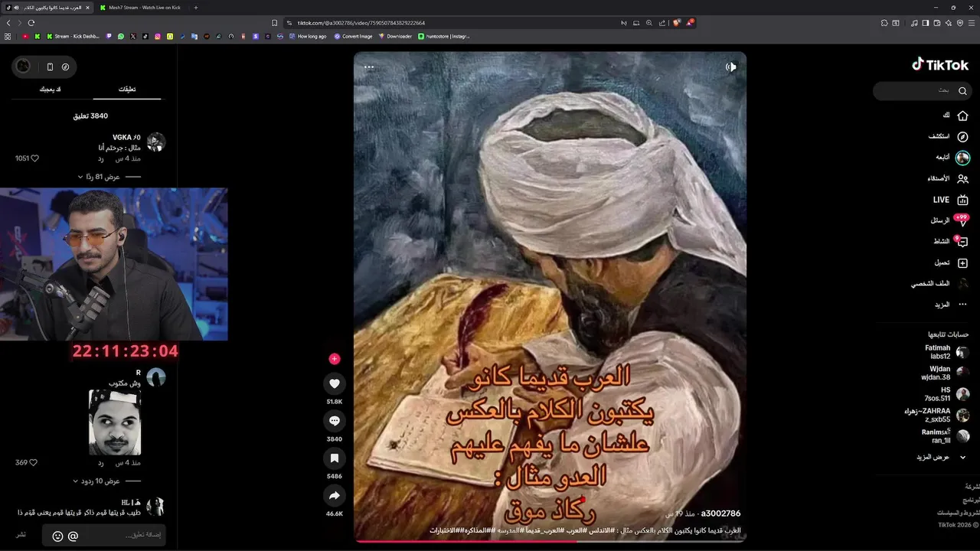Image resolution: width=980 pixels, height=551 pixels.
Task: Like R's comment with 369 likes
Action: 33,463
